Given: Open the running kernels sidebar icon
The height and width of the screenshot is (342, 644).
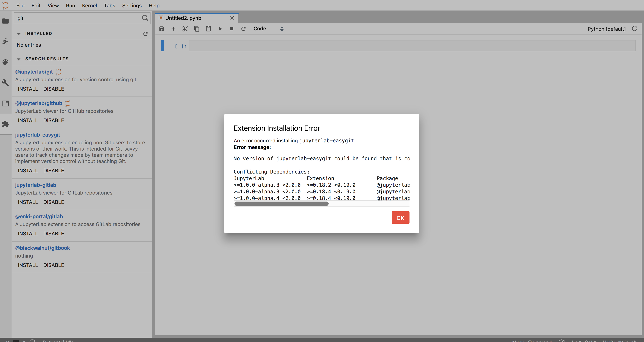Looking at the screenshot, I should [x=5, y=41].
